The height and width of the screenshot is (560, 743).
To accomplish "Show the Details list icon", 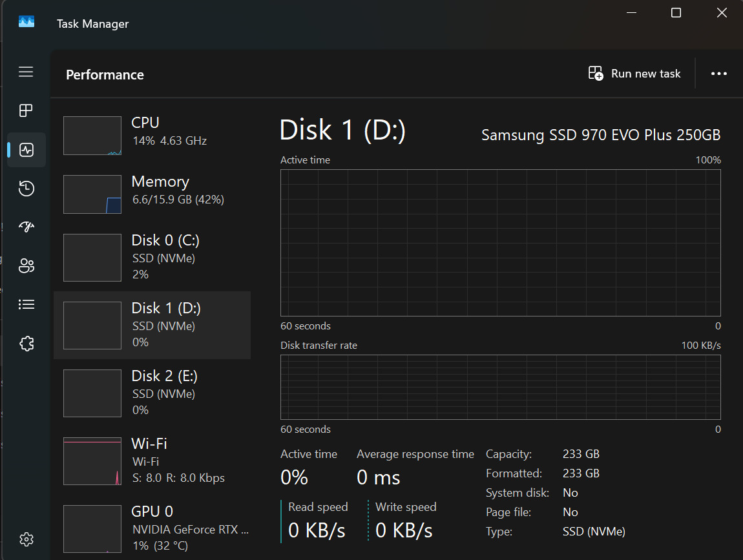I will 26,304.
